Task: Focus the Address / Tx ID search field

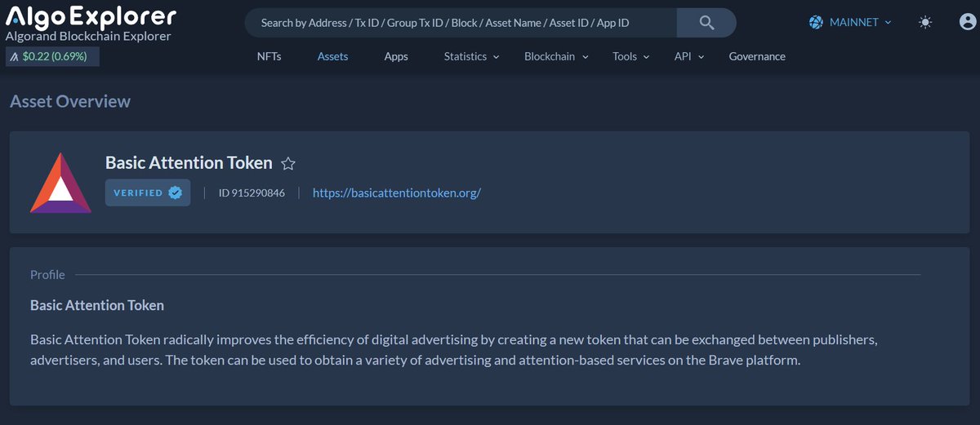Action: (461, 23)
